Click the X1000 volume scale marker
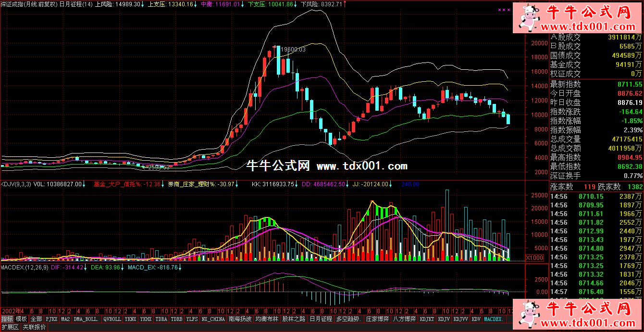The image size is (644, 332). (x=535, y=257)
